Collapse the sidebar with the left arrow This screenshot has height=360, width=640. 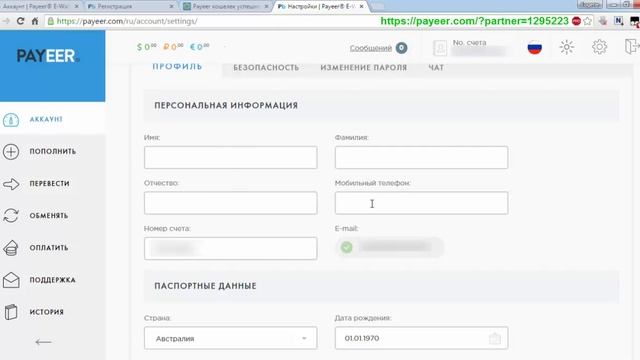coord(43,342)
